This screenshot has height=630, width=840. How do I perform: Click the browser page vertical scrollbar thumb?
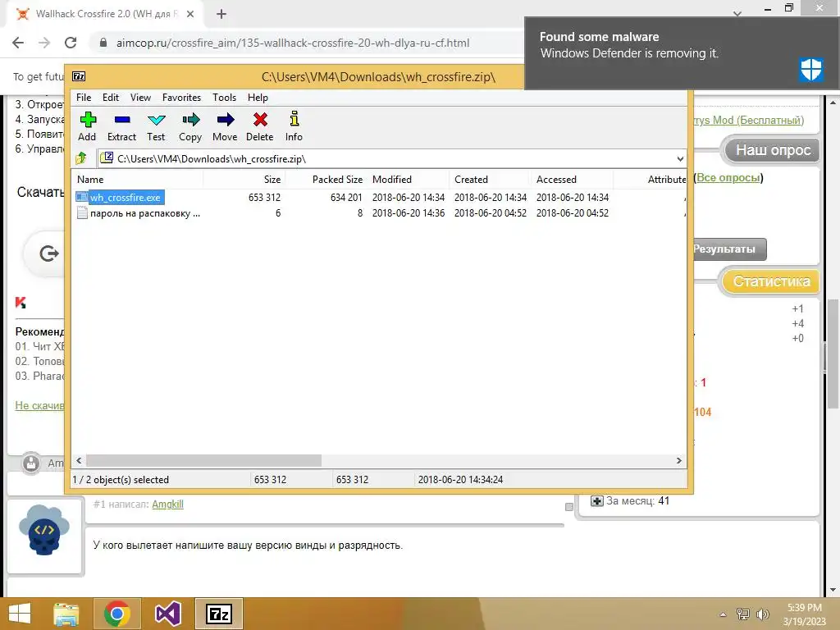click(x=833, y=354)
